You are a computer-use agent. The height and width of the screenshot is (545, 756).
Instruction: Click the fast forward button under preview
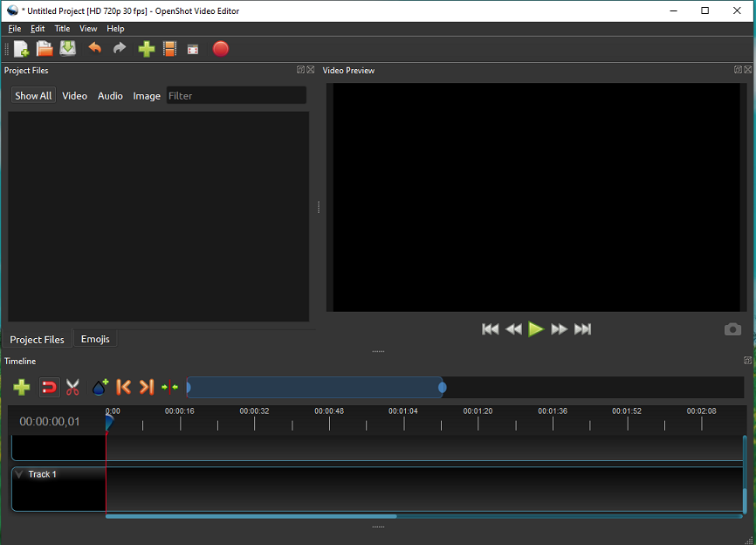click(x=560, y=329)
